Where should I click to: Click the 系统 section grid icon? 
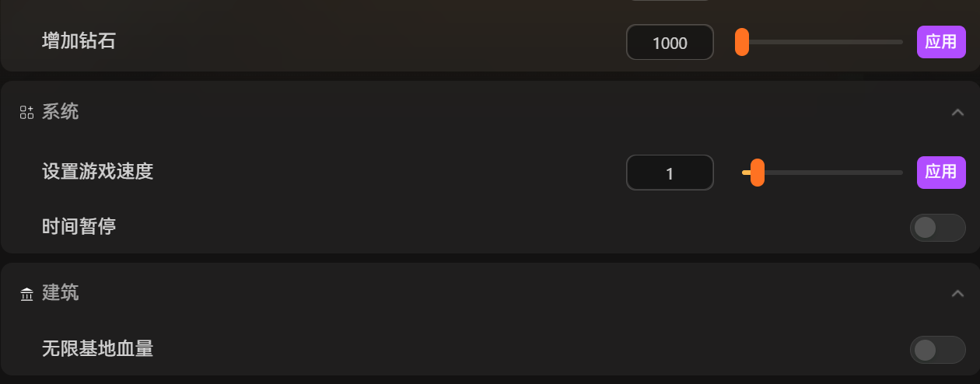tap(26, 113)
